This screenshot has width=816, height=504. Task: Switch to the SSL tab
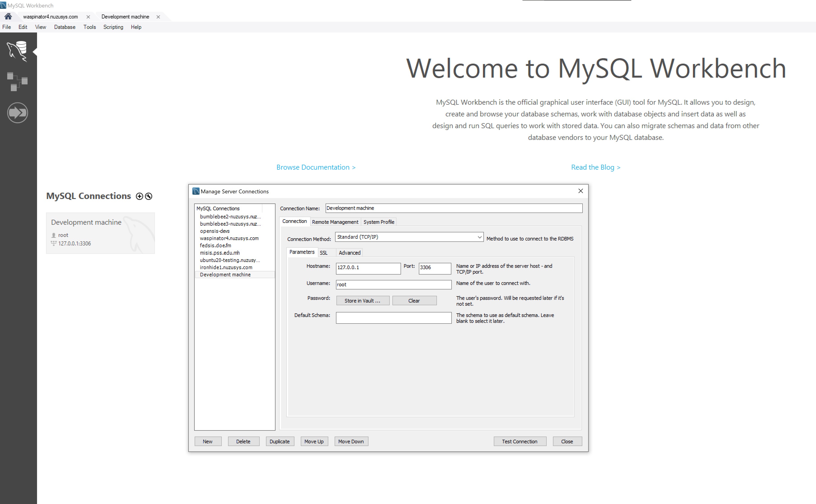[x=323, y=253]
